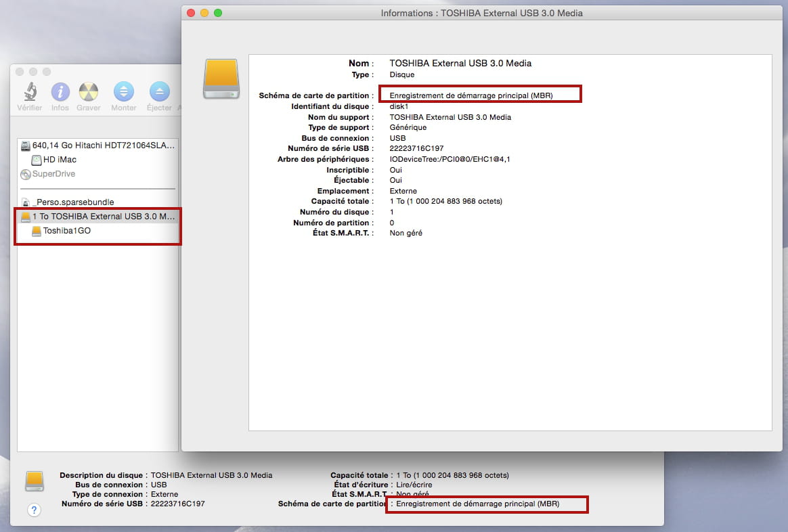Click the orange disk icon in bottom info pane
The height and width of the screenshot is (532, 788).
point(34,481)
